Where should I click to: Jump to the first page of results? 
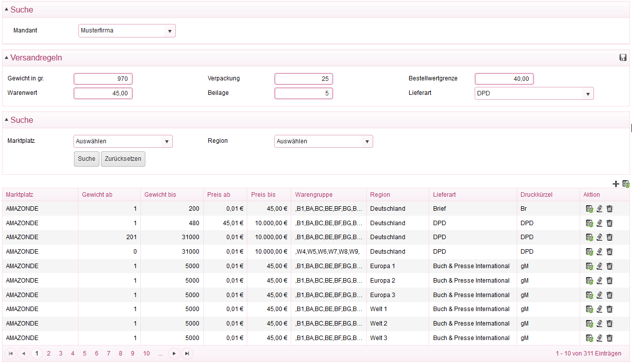(10, 354)
